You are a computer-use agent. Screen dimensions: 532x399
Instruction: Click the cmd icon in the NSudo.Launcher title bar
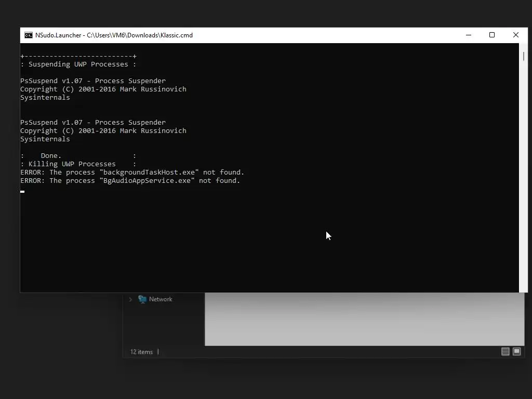tap(29, 35)
